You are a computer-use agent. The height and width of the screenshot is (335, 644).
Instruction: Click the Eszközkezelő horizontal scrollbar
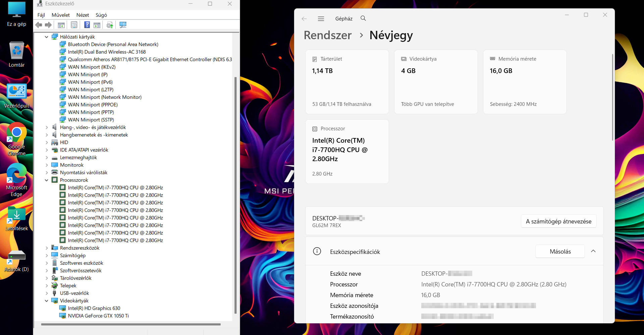131,324
